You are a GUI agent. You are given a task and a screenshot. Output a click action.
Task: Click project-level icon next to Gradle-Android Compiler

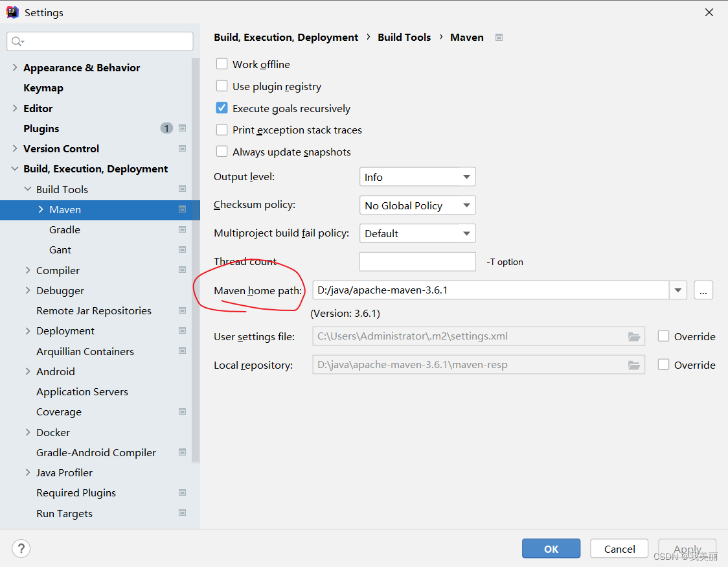[x=183, y=452]
